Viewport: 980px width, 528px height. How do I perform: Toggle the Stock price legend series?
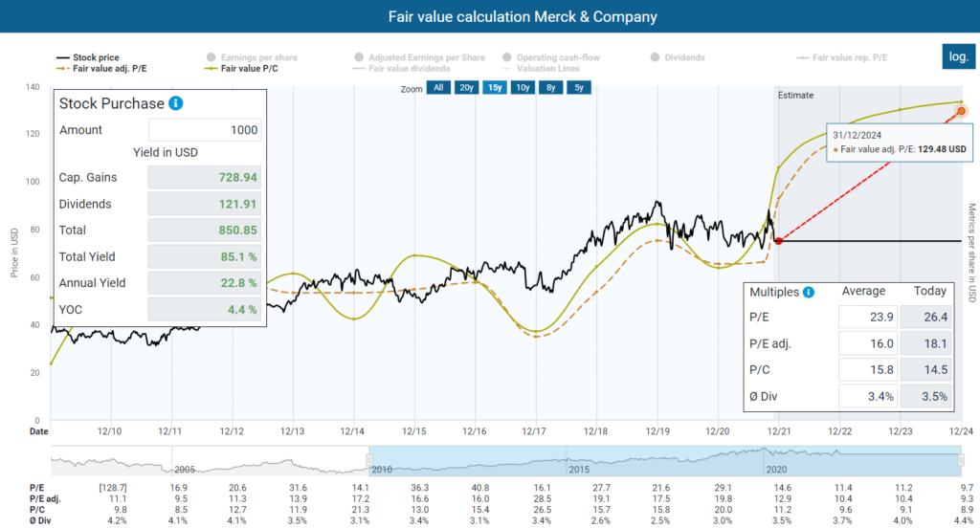click(88, 57)
